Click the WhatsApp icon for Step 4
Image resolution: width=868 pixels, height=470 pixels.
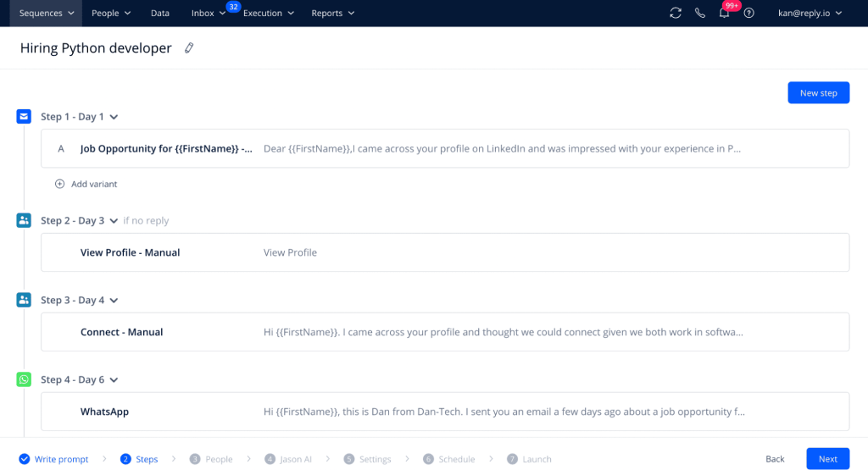tap(24, 380)
